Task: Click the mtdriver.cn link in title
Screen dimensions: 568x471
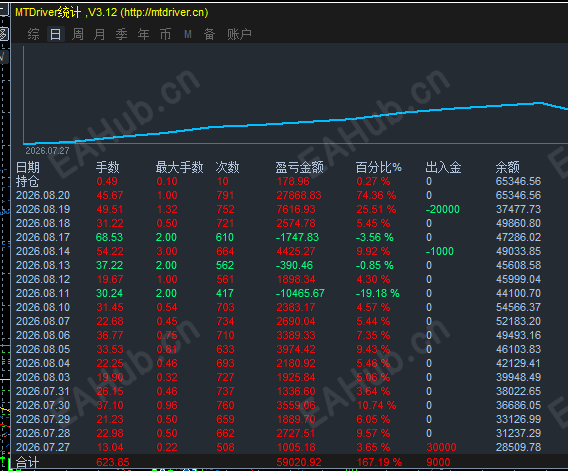Action: pyautogui.click(x=164, y=12)
